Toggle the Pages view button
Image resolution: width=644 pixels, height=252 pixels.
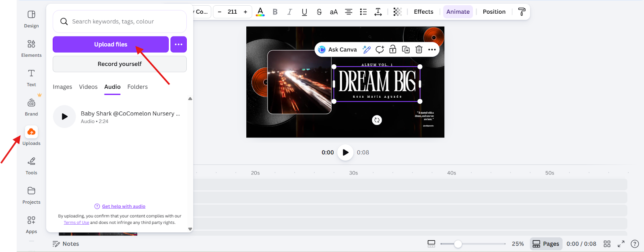546,244
